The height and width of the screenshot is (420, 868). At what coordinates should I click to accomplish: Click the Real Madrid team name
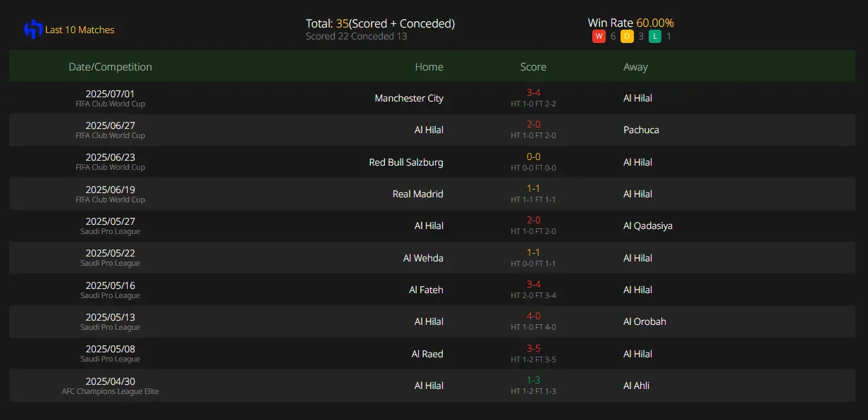[x=418, y=194]
